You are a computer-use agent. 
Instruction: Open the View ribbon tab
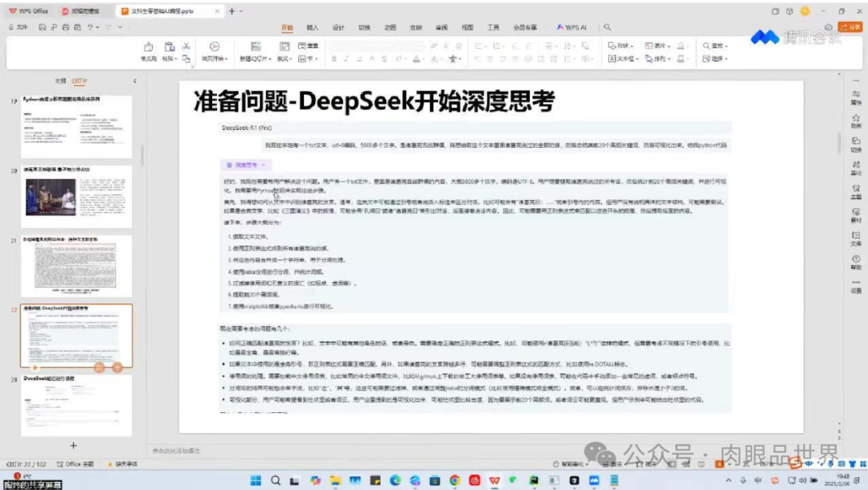468,27
